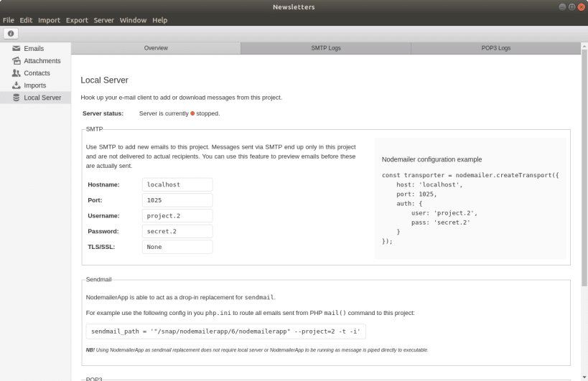Click the Local Server heading

104,80
